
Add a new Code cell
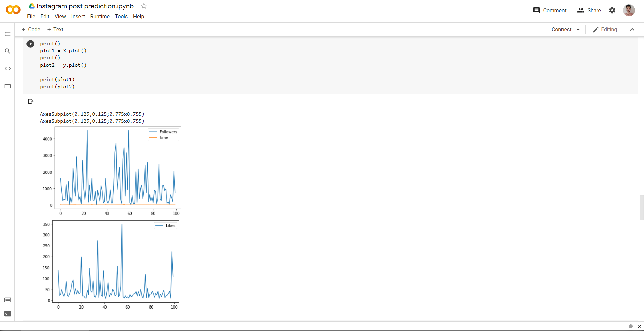click(31, 30)
